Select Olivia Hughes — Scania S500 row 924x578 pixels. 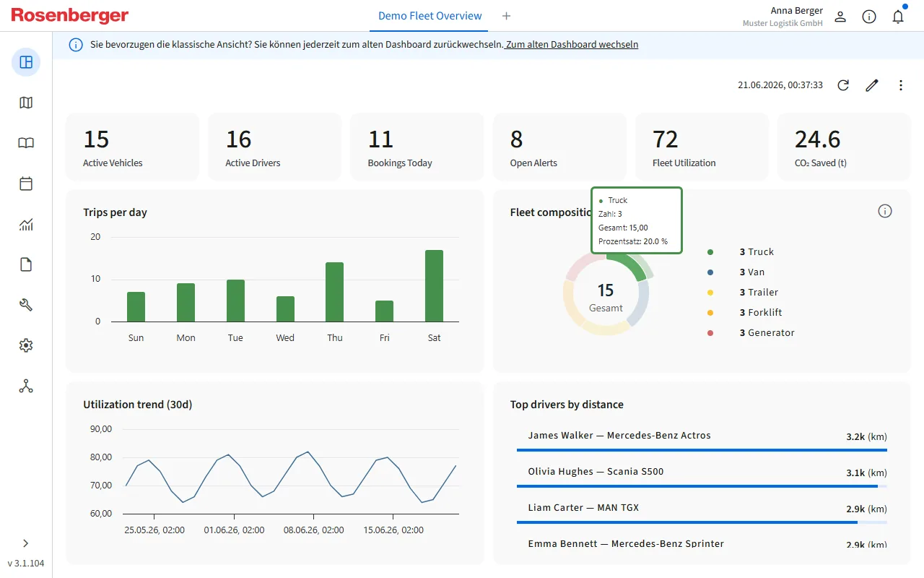coord(702,475)
